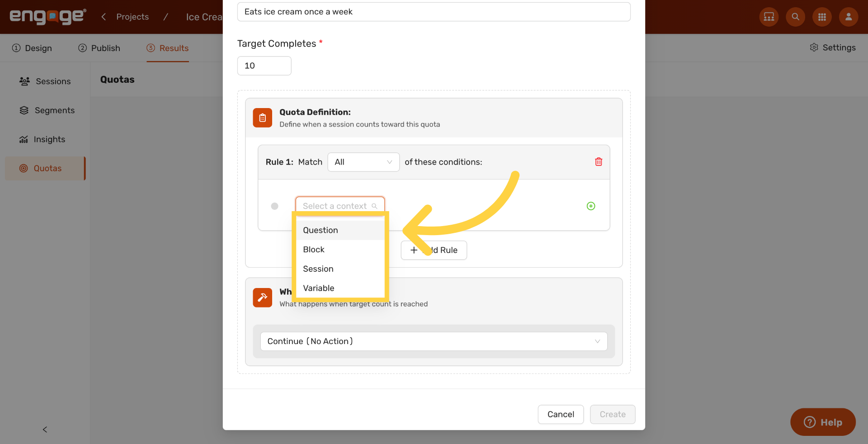
Task: Click the Add Rule button
Action: [x=434, y=250]
